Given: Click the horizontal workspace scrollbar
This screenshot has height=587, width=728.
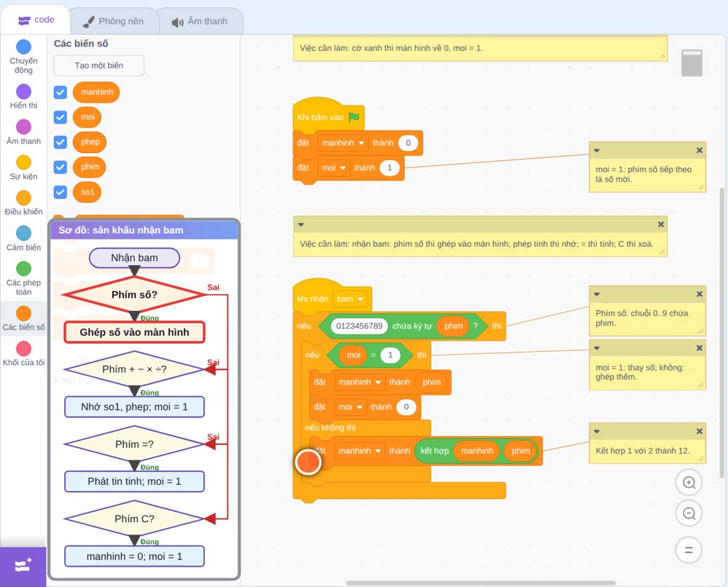Looking at the screenshot, I should tap(481, 583).
